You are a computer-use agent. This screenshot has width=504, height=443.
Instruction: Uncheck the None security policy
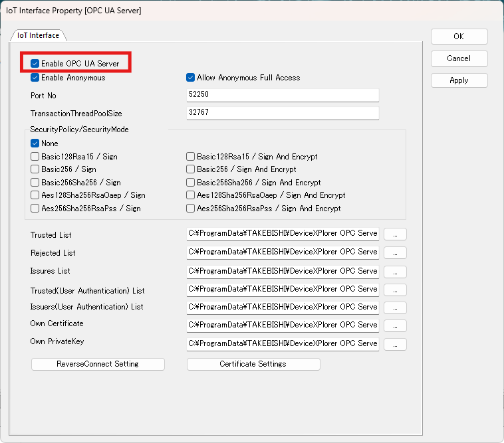coord(35,143)
